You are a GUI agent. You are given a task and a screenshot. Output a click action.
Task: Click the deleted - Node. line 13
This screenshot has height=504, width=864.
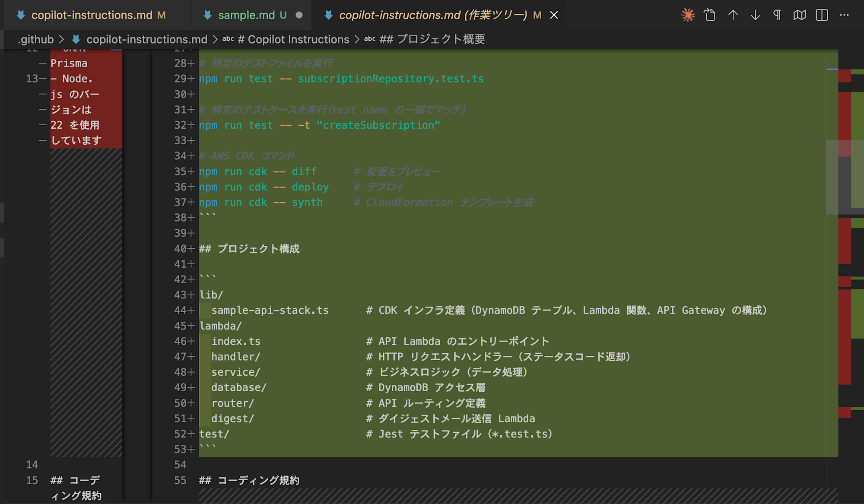(x=72, y=79)
